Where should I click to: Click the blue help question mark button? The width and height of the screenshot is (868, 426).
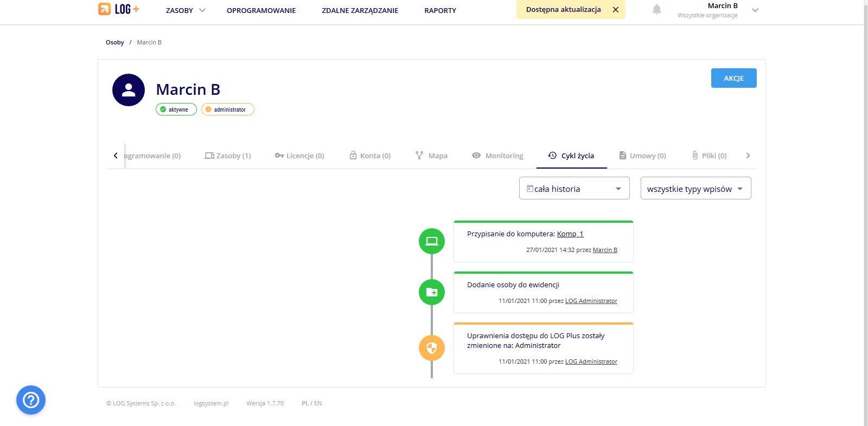(x=31, y=400)
